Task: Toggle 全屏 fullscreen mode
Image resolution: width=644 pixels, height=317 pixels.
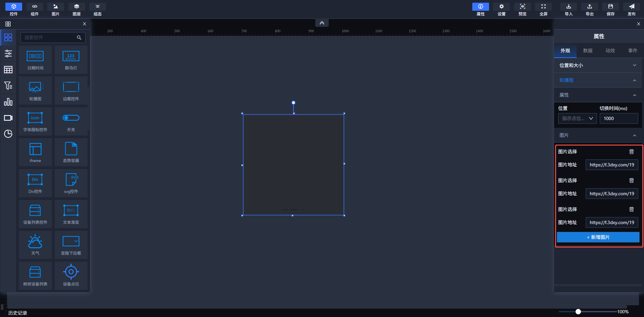Action: coord(543,9)
